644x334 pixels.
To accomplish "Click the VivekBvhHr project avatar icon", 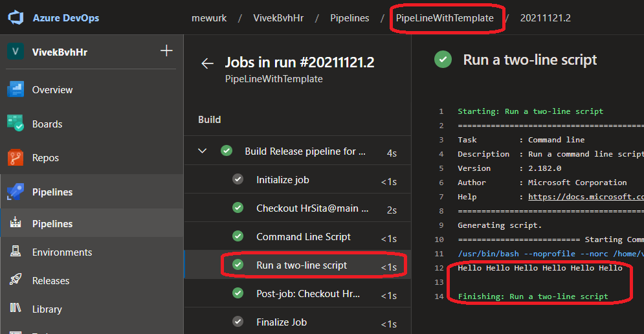I will (x=16, y=52).
